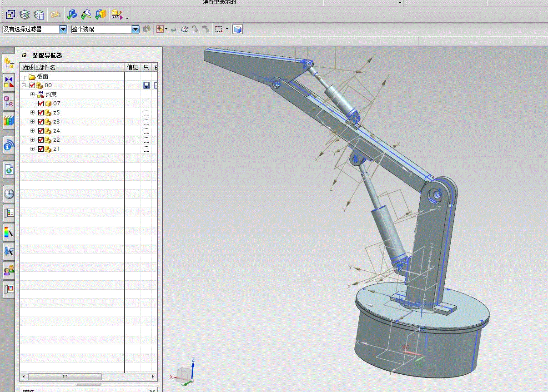
Task: Open the Constraint Navigator sidebar tab
Action: pyautogui.click(x=9, y=82)
